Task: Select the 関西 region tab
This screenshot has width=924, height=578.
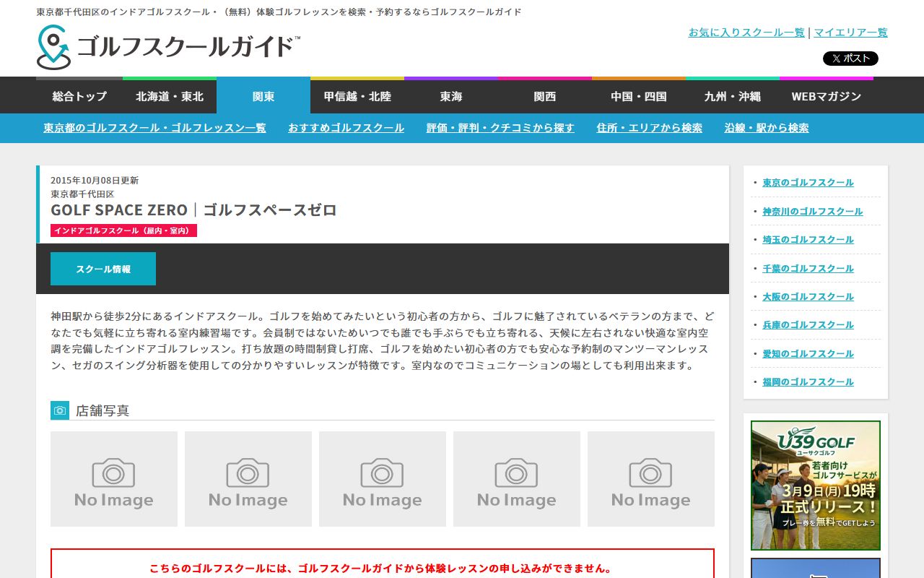Action: coord(545,96)
